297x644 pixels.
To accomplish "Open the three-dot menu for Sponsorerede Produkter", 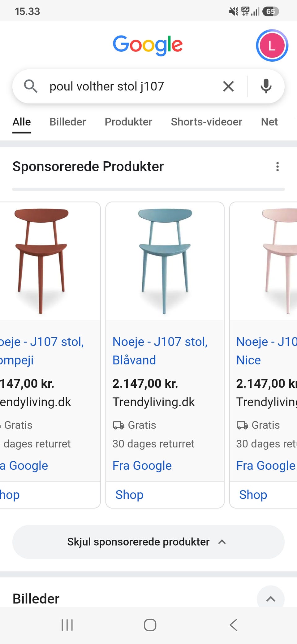I will [x=278, y=167].
